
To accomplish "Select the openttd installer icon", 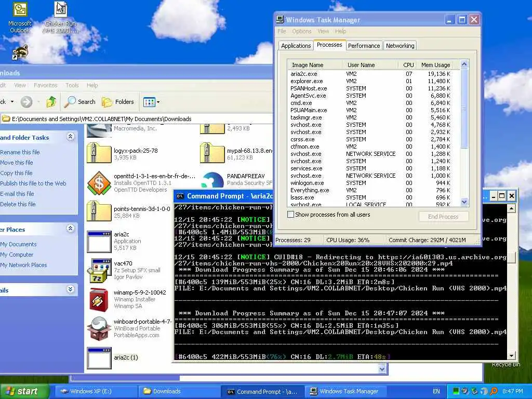I will pos(99,183).
